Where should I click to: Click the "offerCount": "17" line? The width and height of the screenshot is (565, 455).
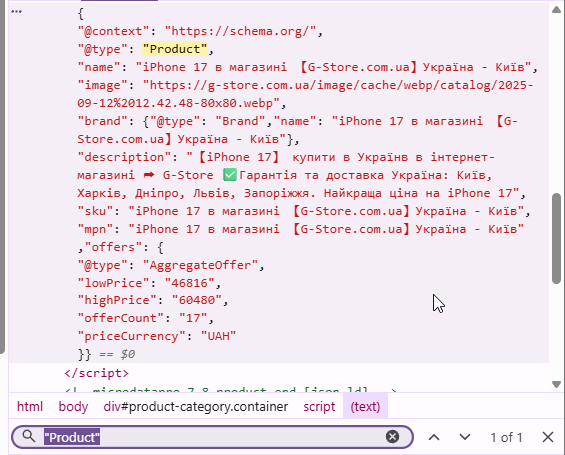click(x=146, y=318)
